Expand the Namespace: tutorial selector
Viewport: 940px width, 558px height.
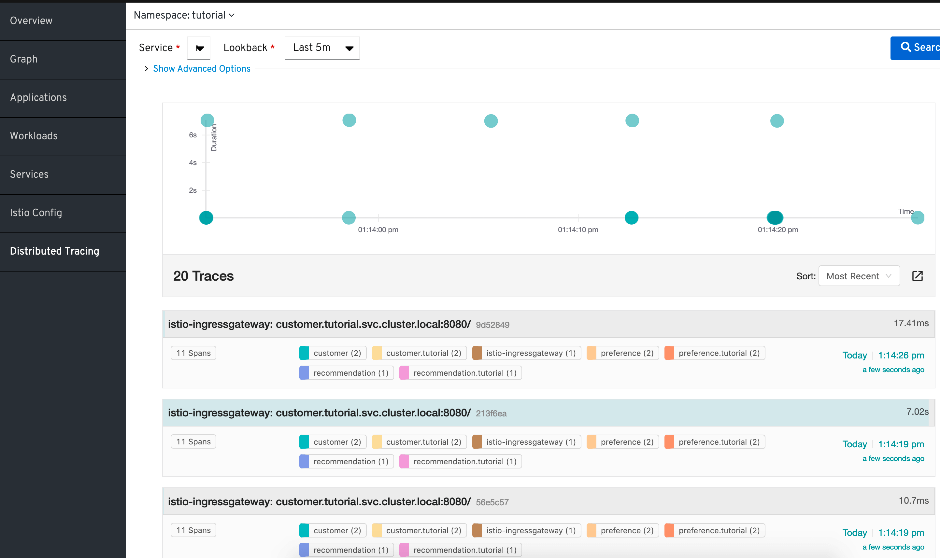(x=185, y=15)
